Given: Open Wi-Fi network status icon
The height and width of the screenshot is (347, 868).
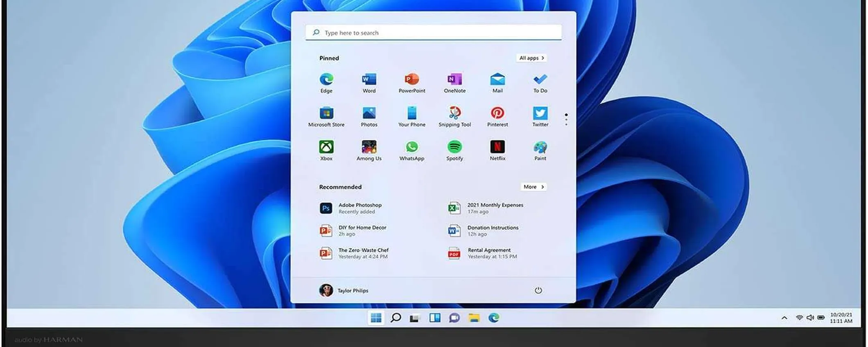Looking at the screenshot, I should pyautogui.click(x=799, y=318).
